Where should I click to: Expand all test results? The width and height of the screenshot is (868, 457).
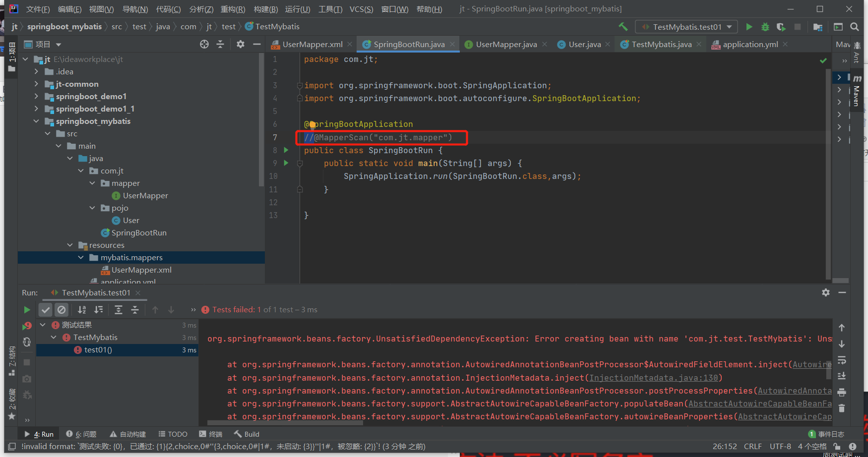click(119, 310)
